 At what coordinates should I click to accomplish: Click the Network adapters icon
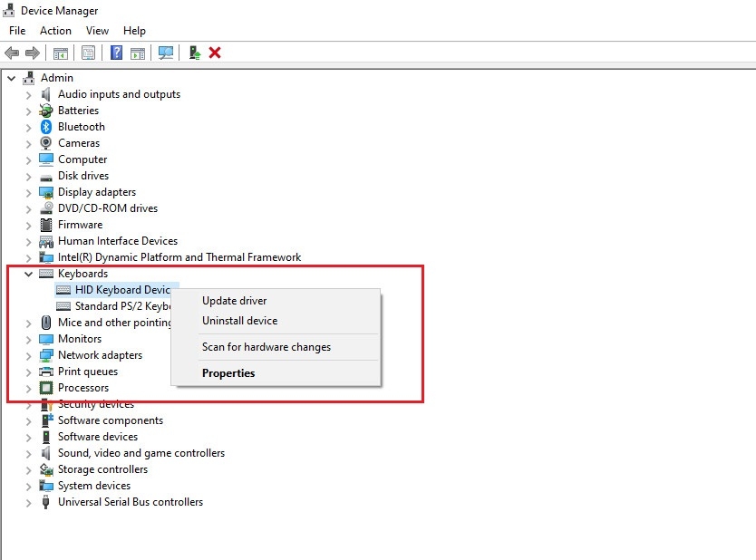point(46,355)
